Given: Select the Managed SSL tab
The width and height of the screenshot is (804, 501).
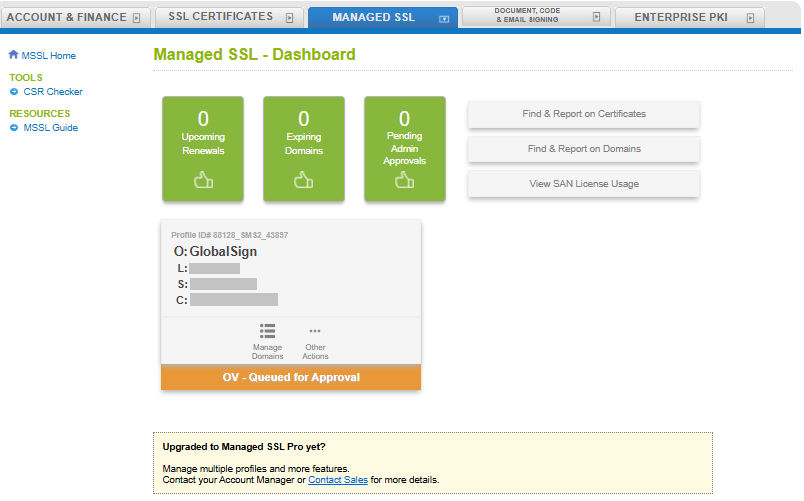Looking at the screenshot, I should click(383, 17).
